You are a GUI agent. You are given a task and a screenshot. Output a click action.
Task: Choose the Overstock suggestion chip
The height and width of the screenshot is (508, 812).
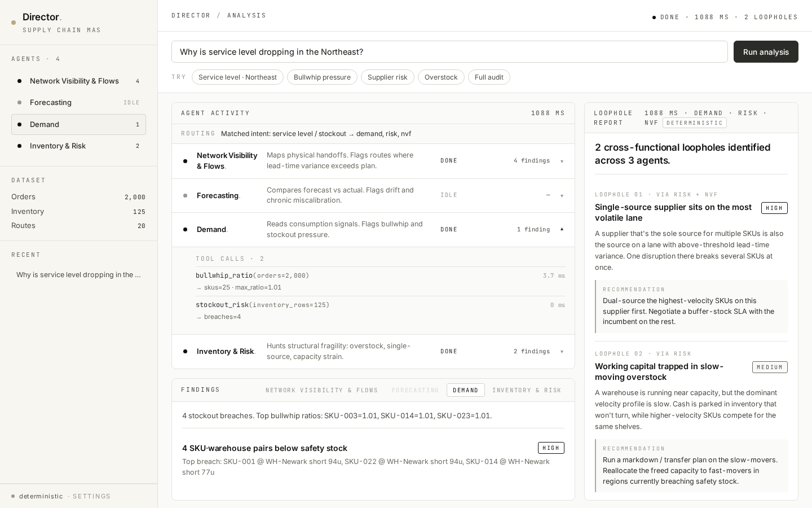coord(441,77)
